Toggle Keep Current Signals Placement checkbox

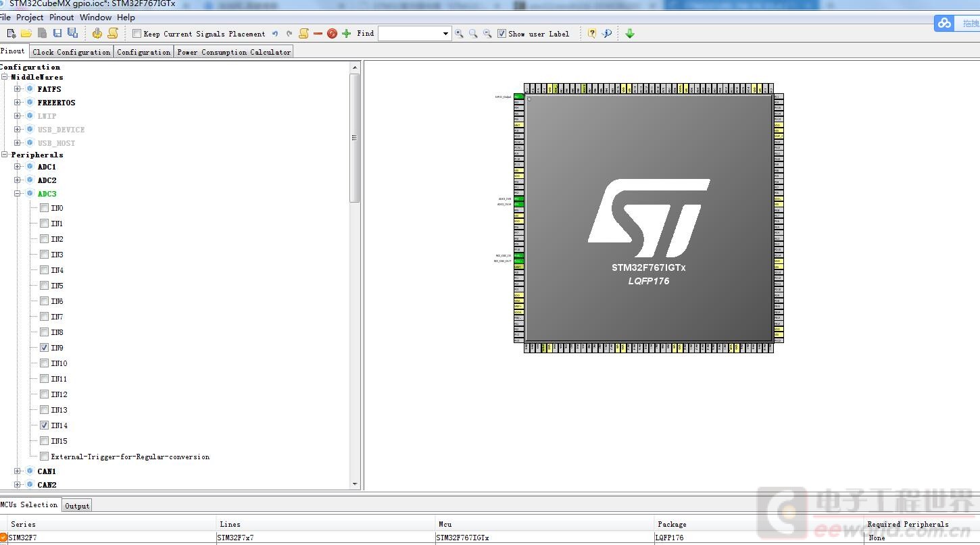137,33
